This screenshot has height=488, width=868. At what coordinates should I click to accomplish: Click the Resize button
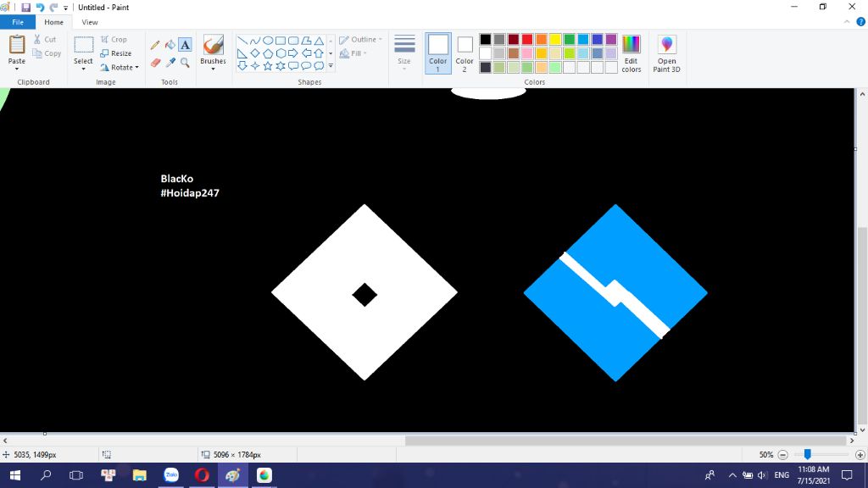click(x=115, y=53)
